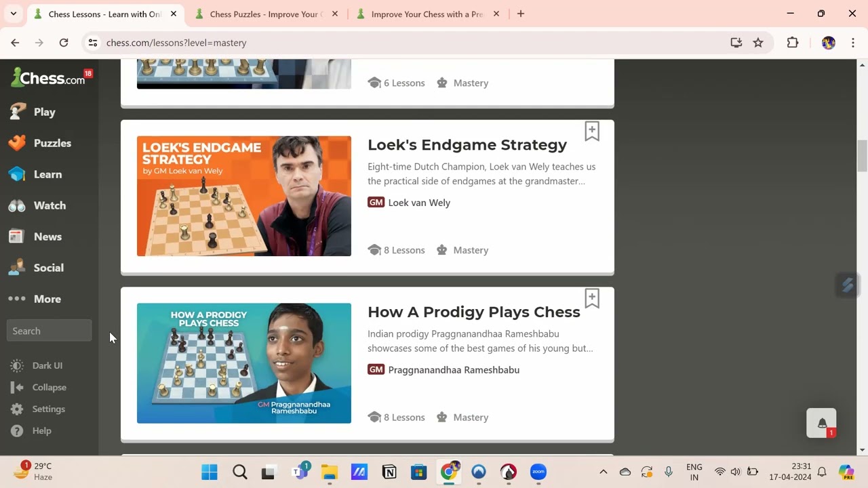The image size is (868, 488).
Task: Open the News sidebar item
Action: pos(49,237)
